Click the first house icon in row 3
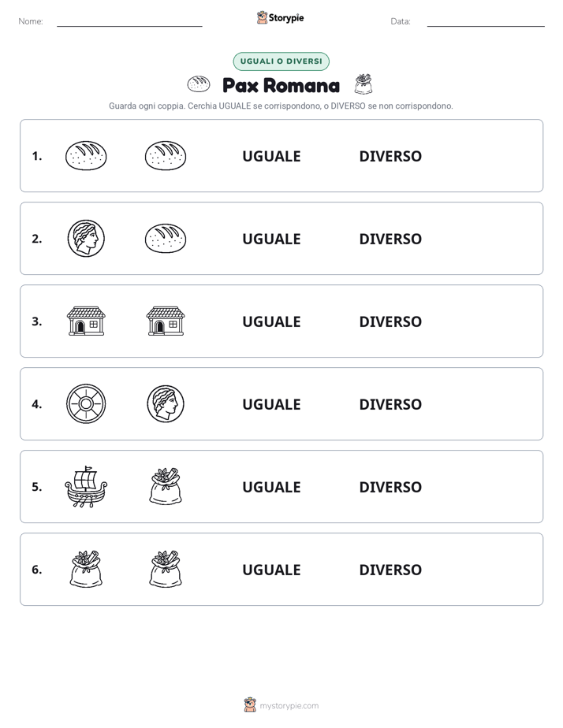 [x=86, y=321]
